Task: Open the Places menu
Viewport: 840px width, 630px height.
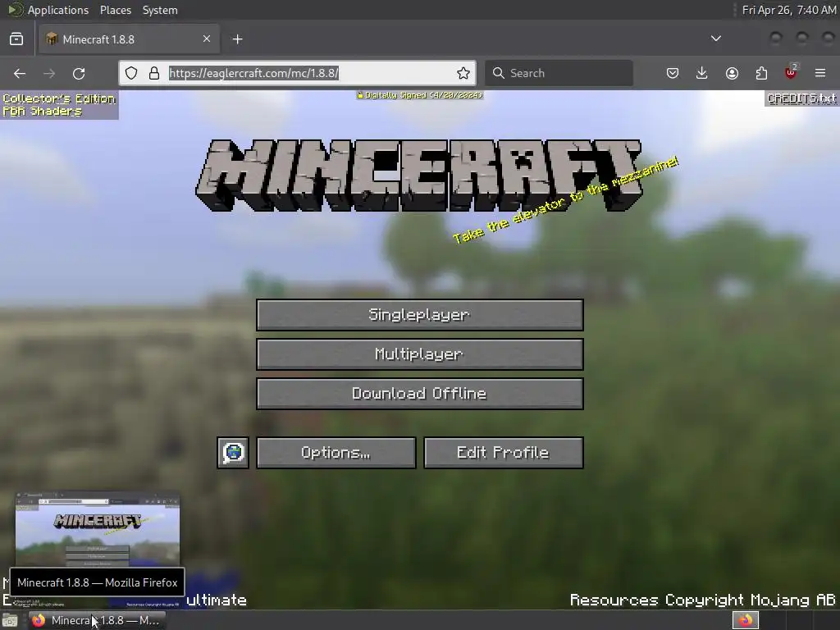Action: [x=115, y=10]
